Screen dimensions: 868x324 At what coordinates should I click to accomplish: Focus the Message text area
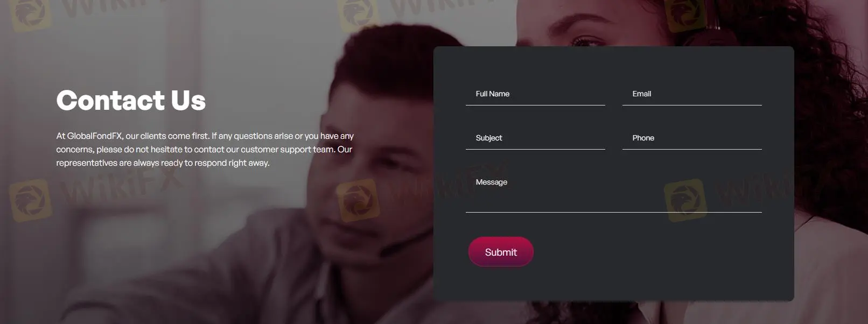[x=614, y=192]
